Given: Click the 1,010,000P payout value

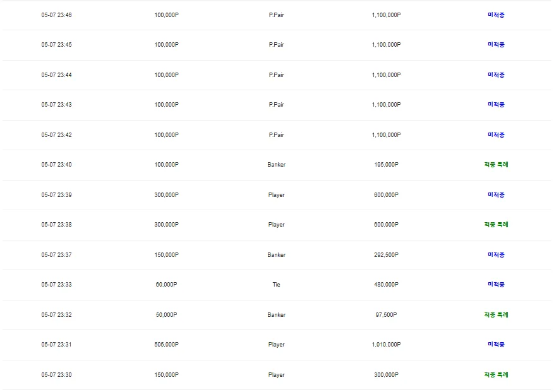Looking at the screenshot, I should [386, 345].
